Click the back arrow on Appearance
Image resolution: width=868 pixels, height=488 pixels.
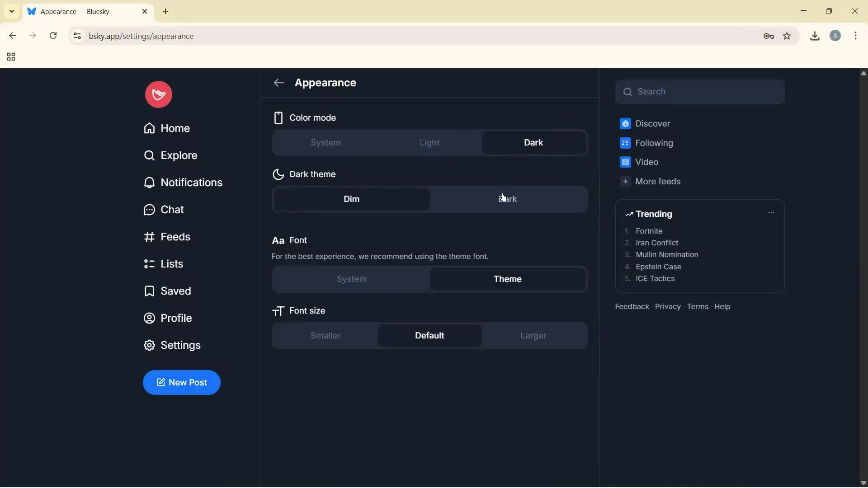pyautogui.click(x=278, y=83)
